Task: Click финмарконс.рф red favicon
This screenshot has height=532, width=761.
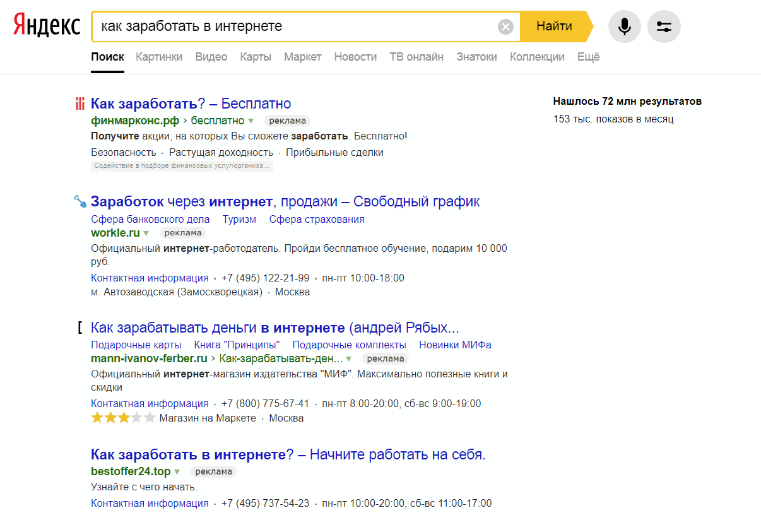Action: [x=80, y=103]
